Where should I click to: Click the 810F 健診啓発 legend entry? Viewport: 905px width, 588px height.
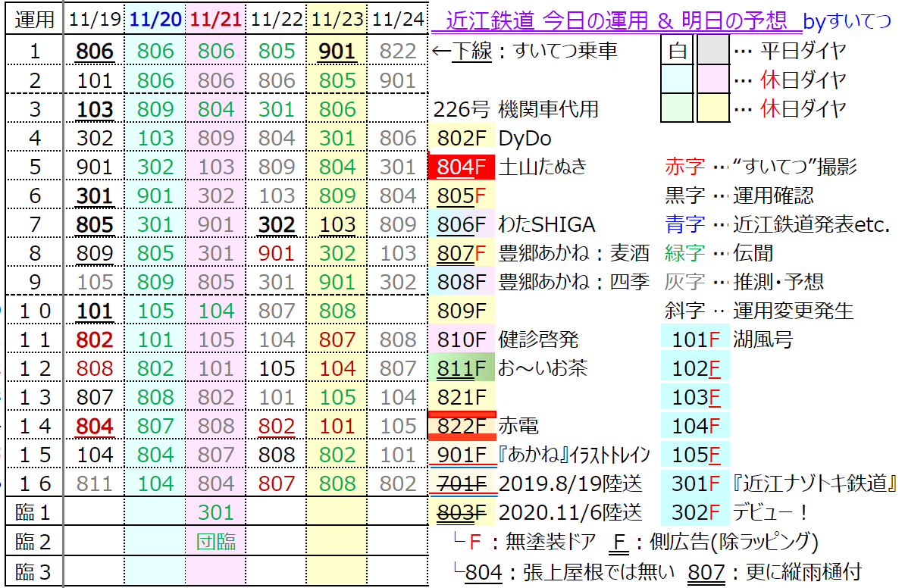pos(505,340)
